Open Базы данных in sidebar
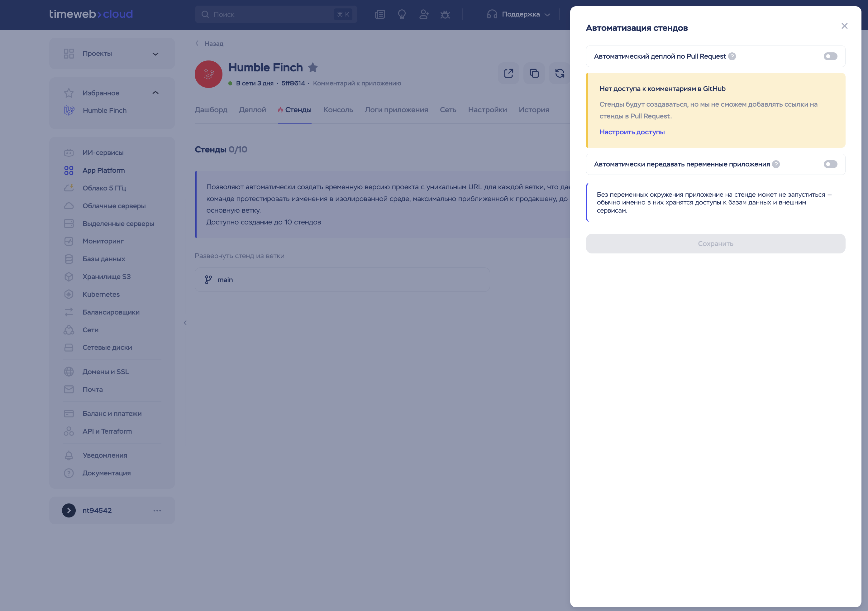Screen dimensions: 868x611 pos(103,259)
